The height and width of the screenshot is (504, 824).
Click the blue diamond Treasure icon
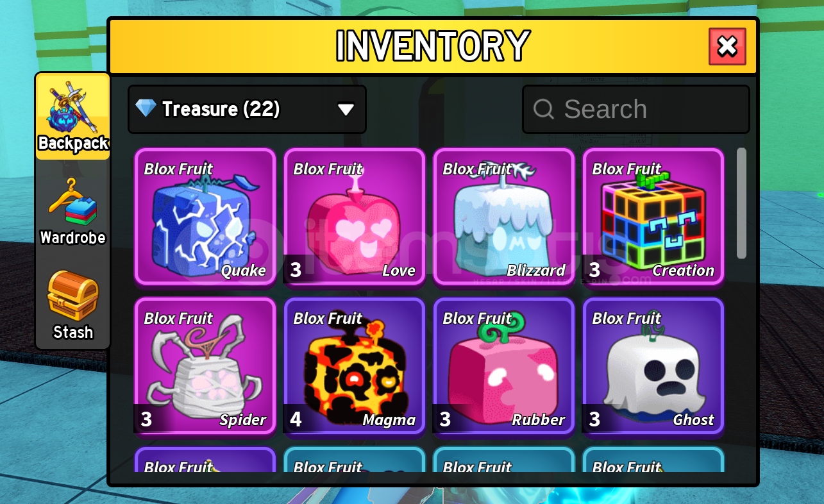tap(146, 108)
